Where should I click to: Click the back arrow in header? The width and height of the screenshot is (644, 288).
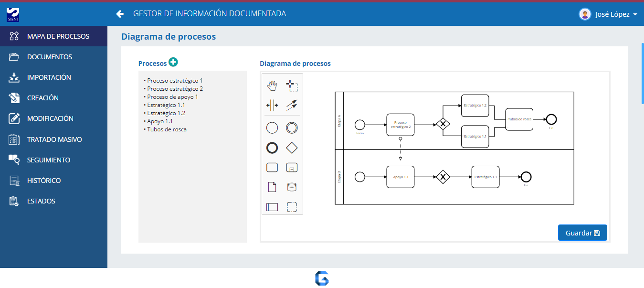pyautogui.click(x=120, y=14)
